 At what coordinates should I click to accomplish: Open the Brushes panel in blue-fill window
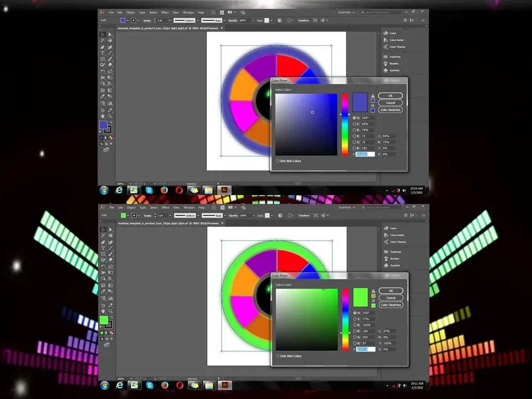(x=391, y=63)
